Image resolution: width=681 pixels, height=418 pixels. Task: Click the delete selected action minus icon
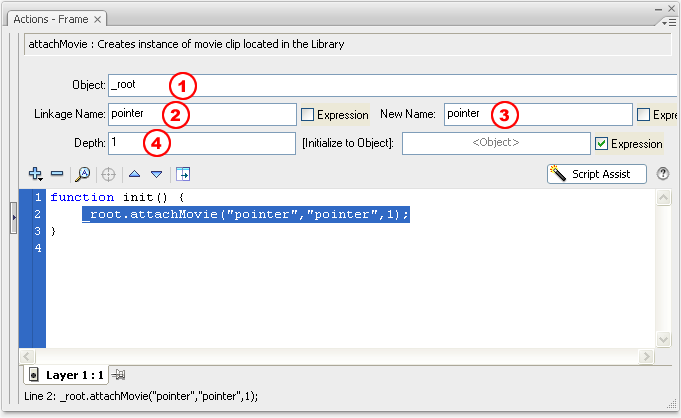57,174
